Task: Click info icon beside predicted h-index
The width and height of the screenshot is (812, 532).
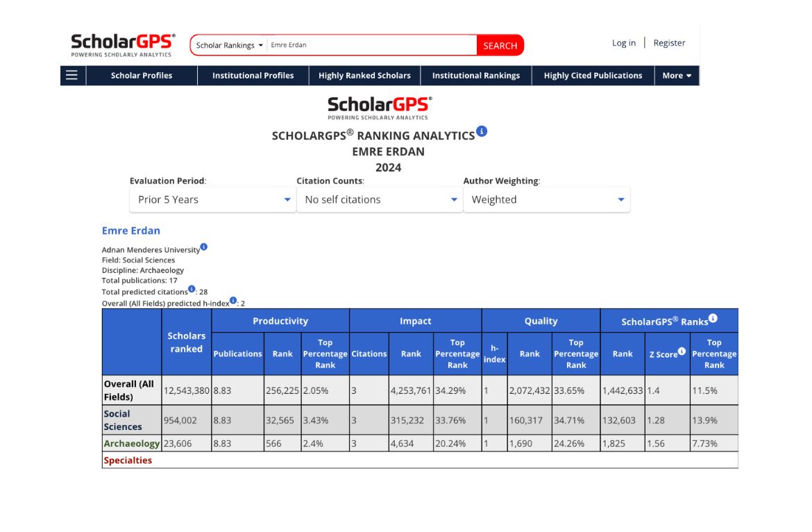Action: point(233,300)
